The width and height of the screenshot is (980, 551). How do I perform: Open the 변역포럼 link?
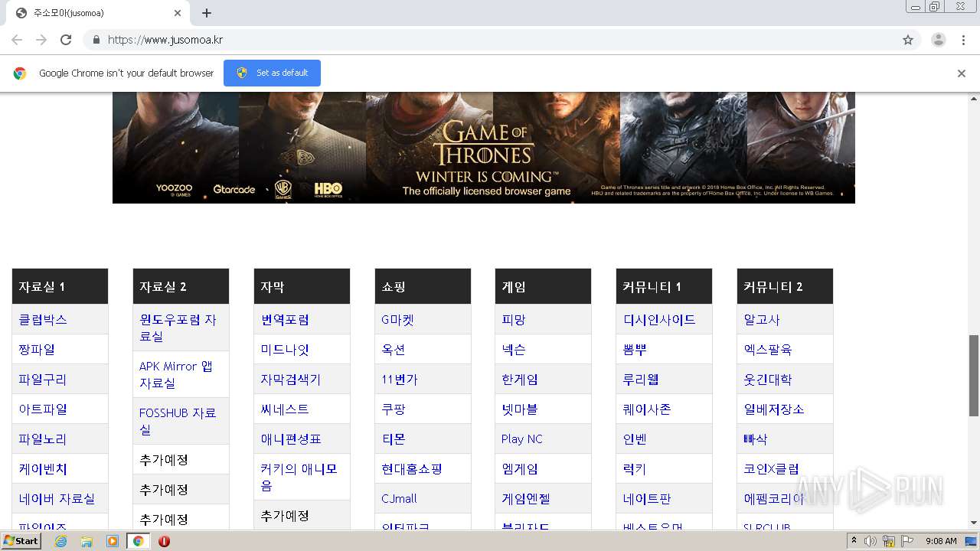click(285, 320)
